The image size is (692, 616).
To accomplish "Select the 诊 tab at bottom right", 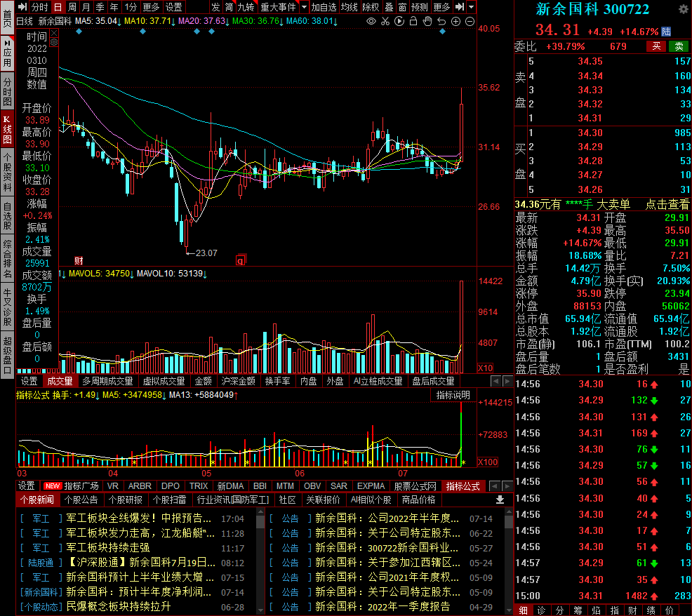I will (x=542, y=610).
